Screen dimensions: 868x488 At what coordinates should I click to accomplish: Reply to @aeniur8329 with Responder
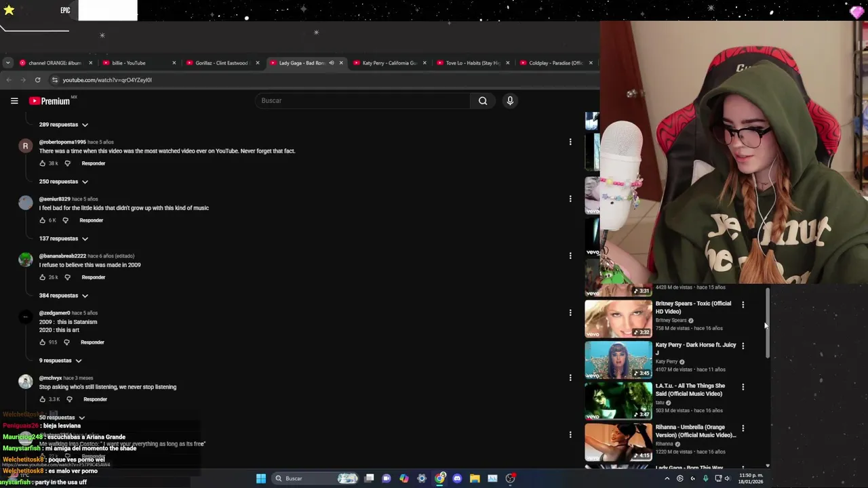tap(92, 220)
